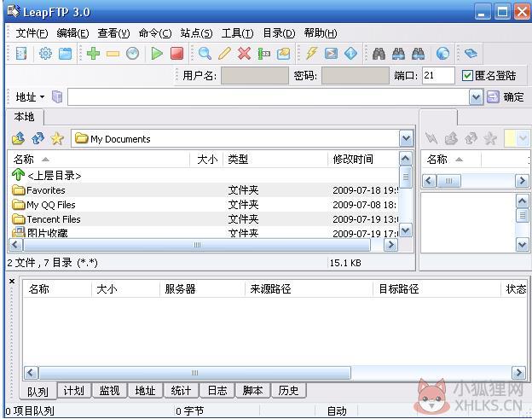This screenshot has width=532, height=419.
Task: Click the blue folder window toolbar icon
Action: [x=65, y=54]
